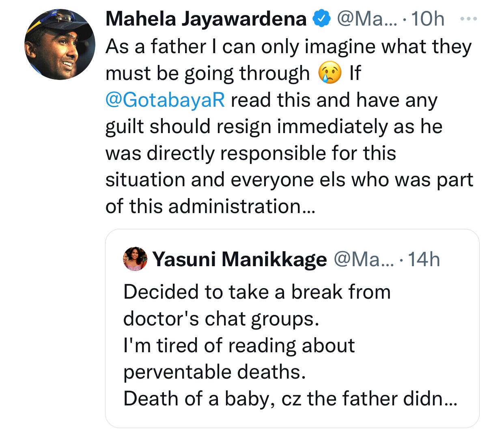Click the 14h timestamp on quoted tweet
Viewport: 504px width, 433px height.
click(x=423, y=259)
